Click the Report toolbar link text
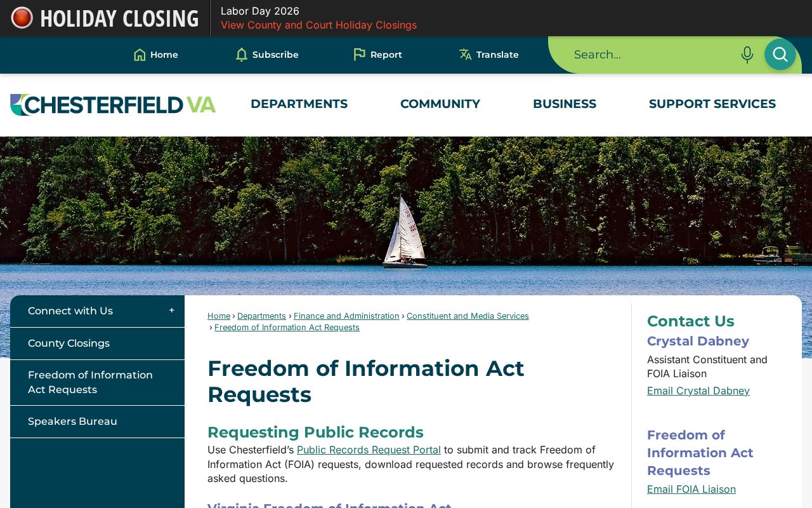Viewport: 812px width, 508px height. tap(386, 55)
